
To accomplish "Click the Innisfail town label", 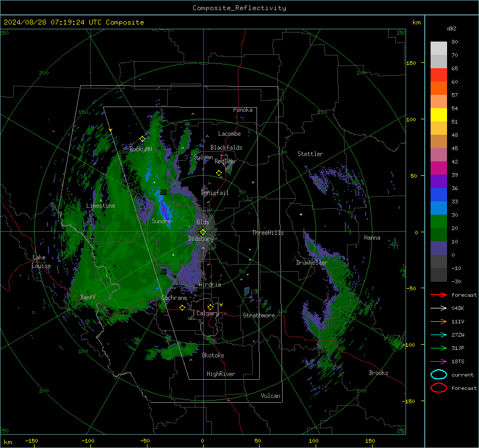I will 214,193.
